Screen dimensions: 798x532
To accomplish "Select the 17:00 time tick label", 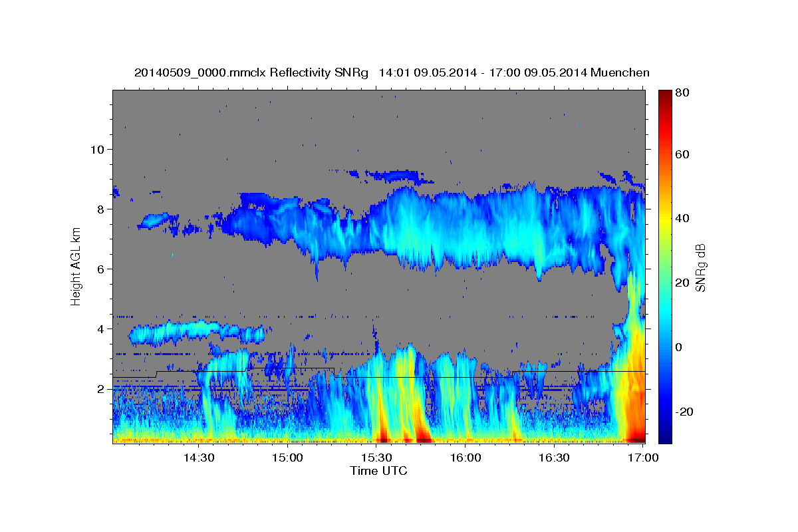I will pyautogui.click(x=644, y=458).
